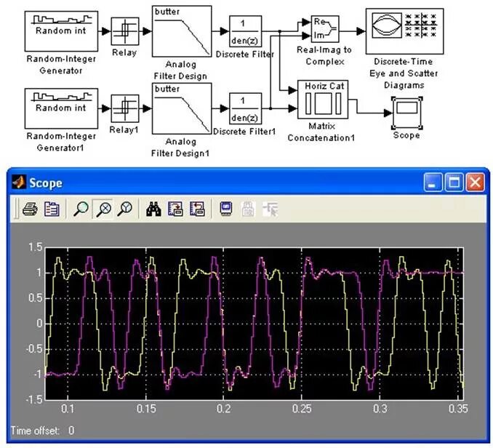Minimize the Scope window

click(x=433, y=182)
